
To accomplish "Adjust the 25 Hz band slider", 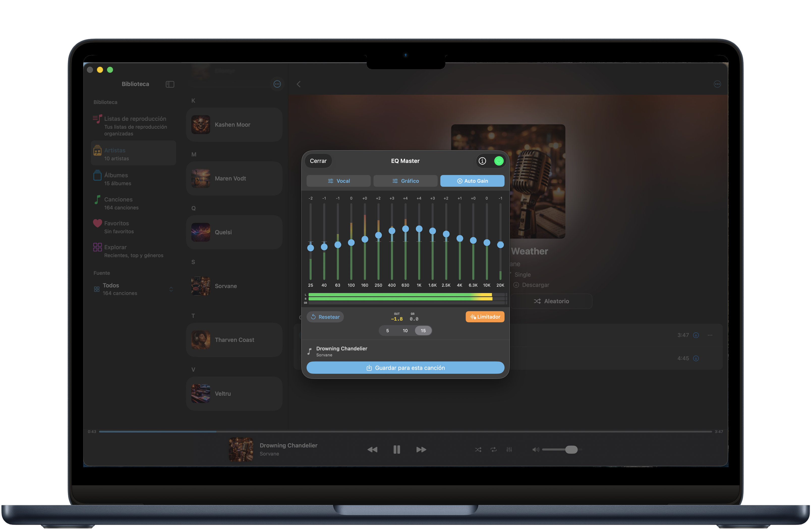I will pyautogui.click(x=310, y=248).
